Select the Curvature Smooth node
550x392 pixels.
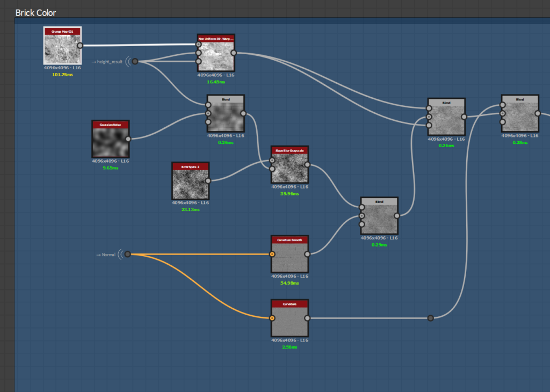click(290, 254)
